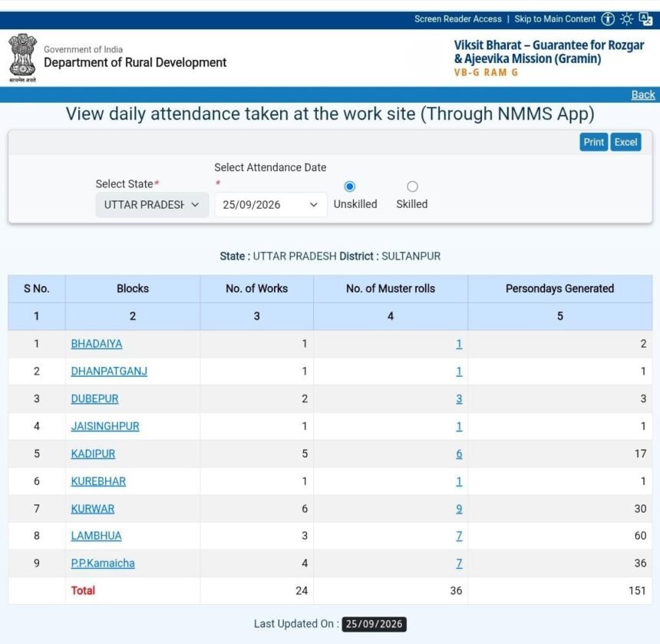Click the Personדays Generated column header

click(x=559, y=289)
